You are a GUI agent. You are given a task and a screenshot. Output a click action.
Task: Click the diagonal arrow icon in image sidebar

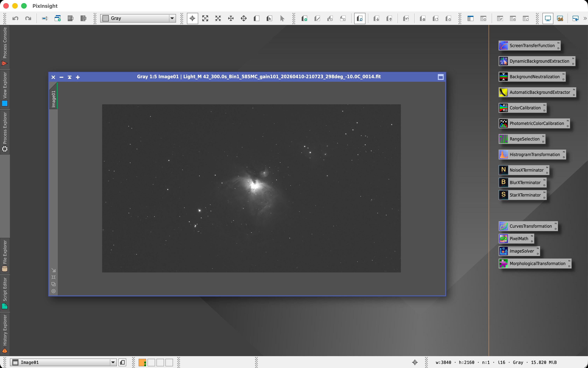tap(53, 270)
